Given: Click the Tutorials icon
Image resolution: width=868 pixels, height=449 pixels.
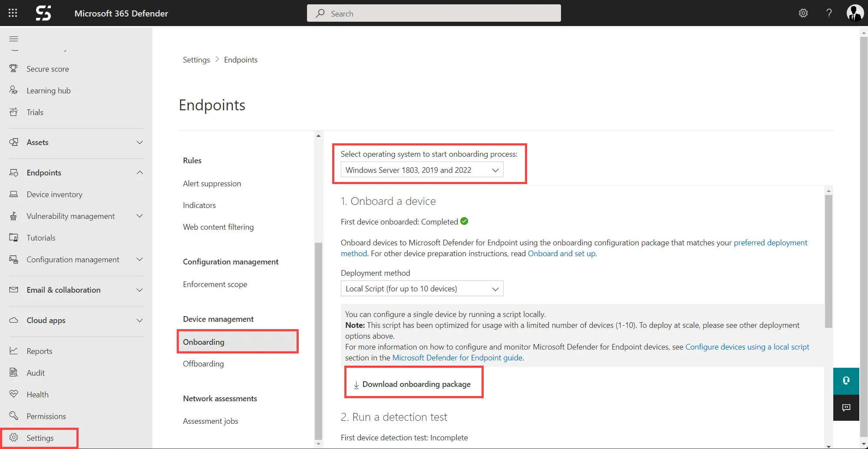Looking at the screenshot, I should (x=14, y=238).
